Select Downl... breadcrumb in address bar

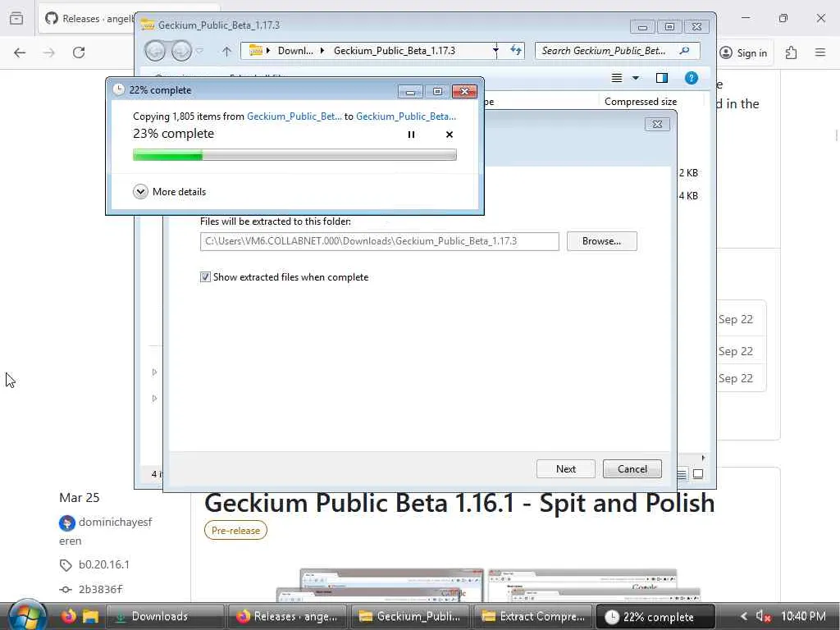295,50
